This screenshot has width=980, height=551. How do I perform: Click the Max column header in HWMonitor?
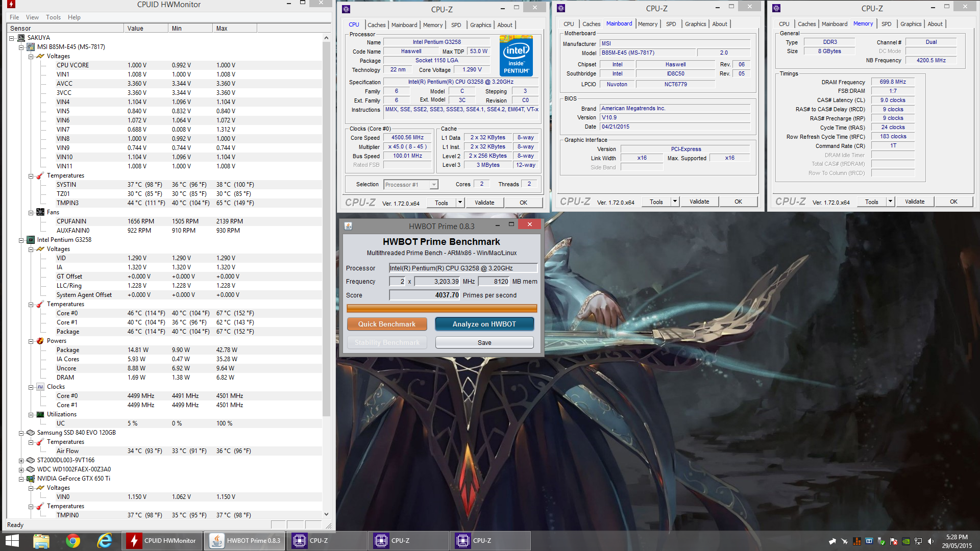(x=234, y=29)
